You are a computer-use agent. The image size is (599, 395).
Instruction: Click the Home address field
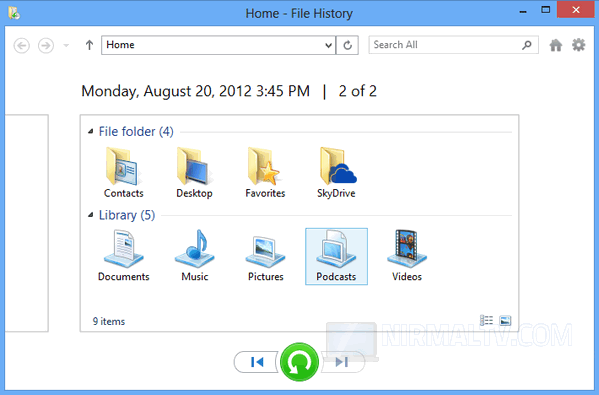pos(219,45)
